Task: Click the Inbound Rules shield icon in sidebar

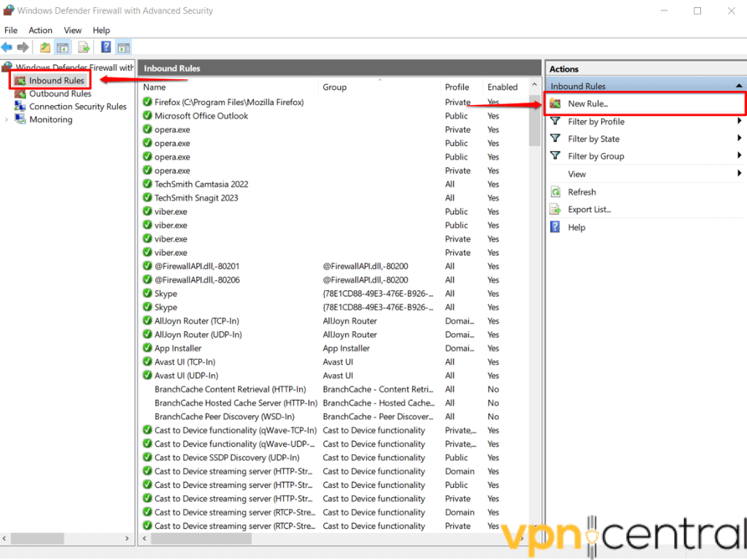Action: [x=20, y=80]
